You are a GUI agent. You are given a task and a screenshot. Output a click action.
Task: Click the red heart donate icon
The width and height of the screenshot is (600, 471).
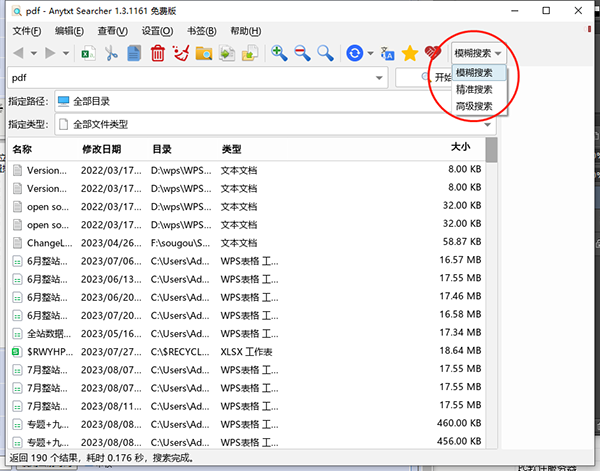[x=433, y=53]
